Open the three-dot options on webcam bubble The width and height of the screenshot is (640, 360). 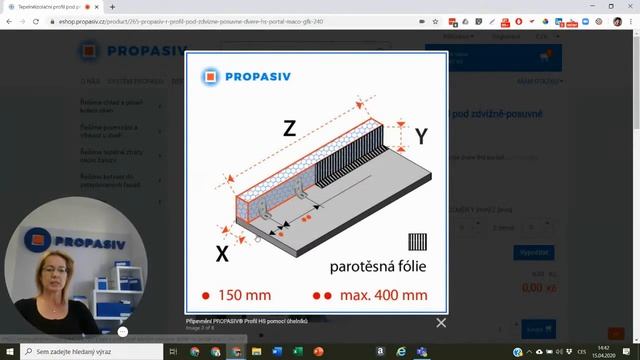tap(123, 332)
